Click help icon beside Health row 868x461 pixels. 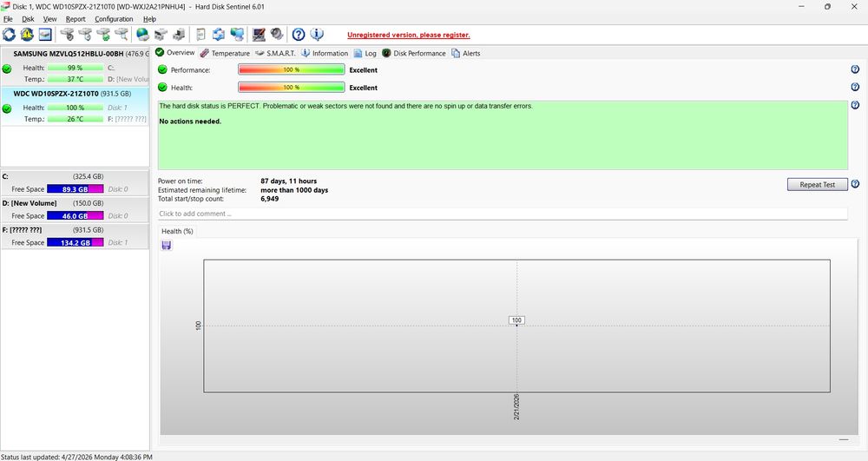pyautogui.click(x=855, y=87)
